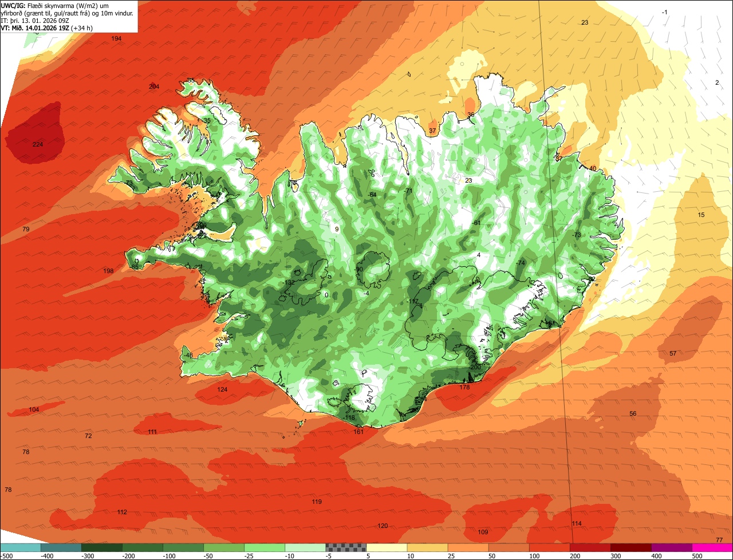Click the 40 value on the northeast coast

pos(593,168)
